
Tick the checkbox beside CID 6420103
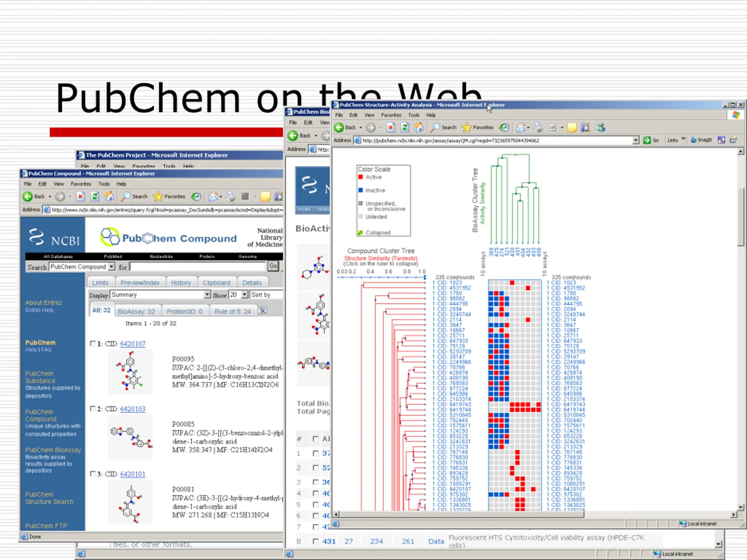[93, 408]
